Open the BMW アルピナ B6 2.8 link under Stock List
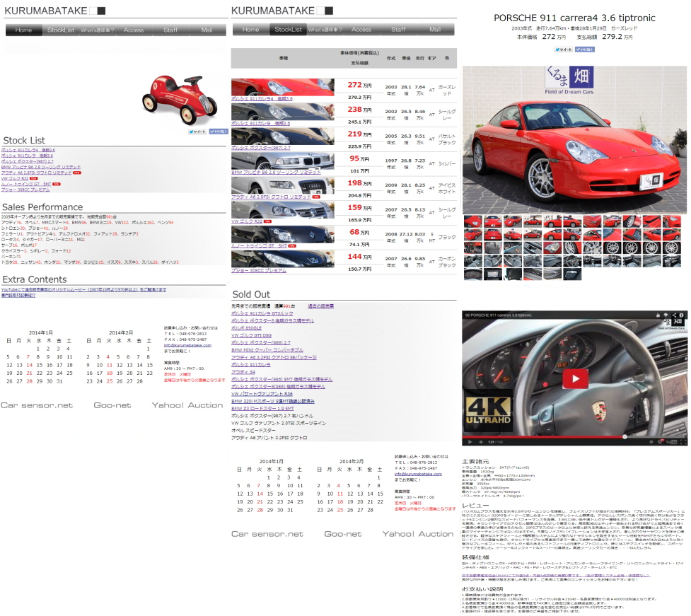Screen dimensions: 691x616 [41, 168]
